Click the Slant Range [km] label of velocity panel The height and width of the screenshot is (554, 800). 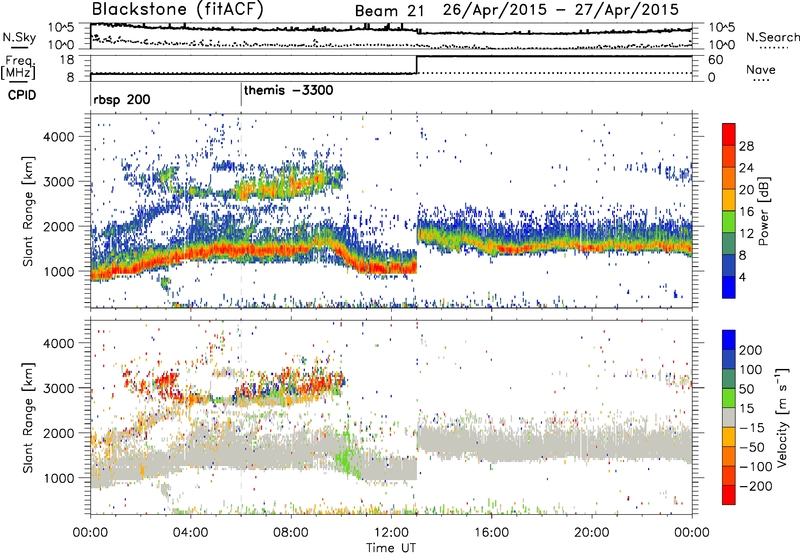pos(28,418)
